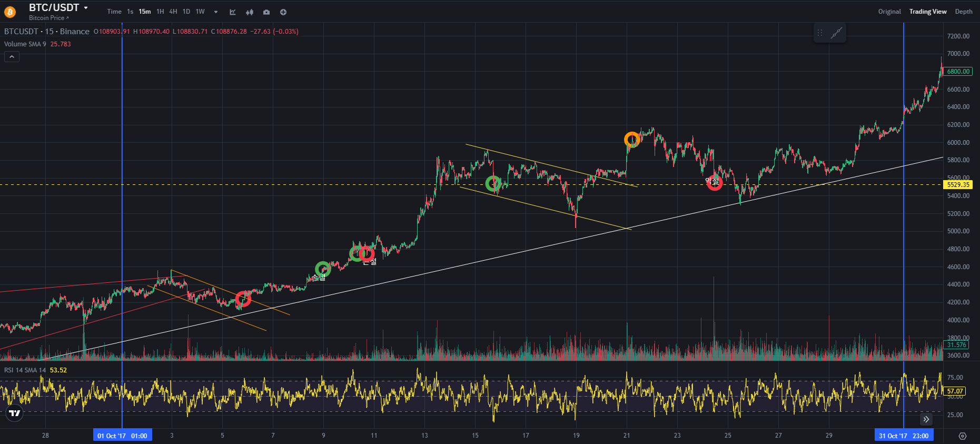The image size is (980, 444).
Task: Click the 28 date on time axis
Action: point(45,436)
